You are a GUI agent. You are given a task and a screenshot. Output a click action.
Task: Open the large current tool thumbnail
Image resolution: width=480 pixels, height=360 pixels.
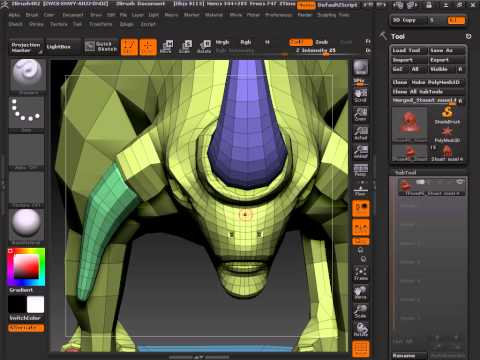click(410, 125)
